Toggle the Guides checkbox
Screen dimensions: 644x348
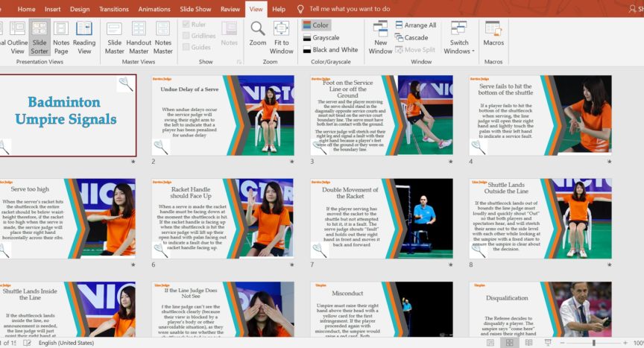[186, 47]
